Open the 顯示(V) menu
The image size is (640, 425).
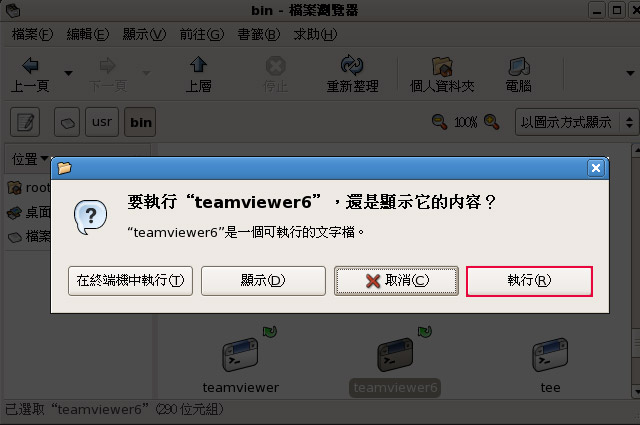144,34
